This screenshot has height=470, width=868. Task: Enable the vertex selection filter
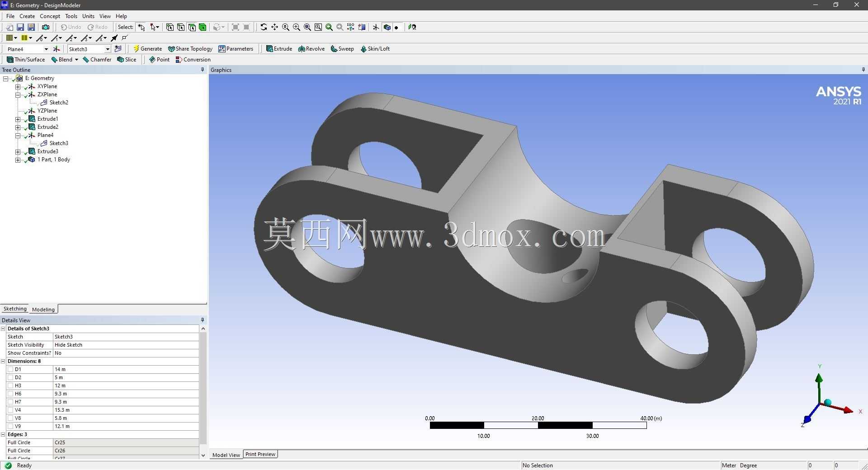click(170, 27)
